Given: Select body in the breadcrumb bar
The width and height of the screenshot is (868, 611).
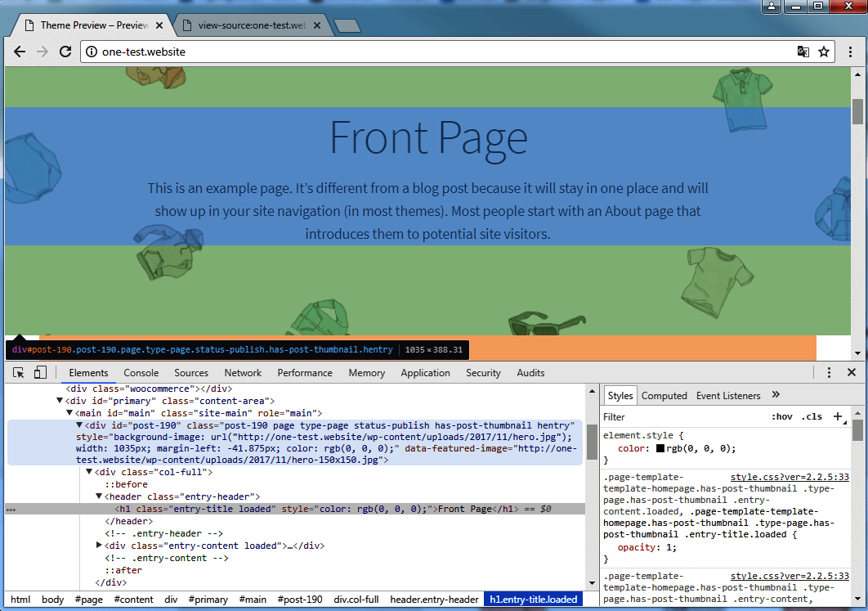Looking at the screenshot, I should pos(52,599).
